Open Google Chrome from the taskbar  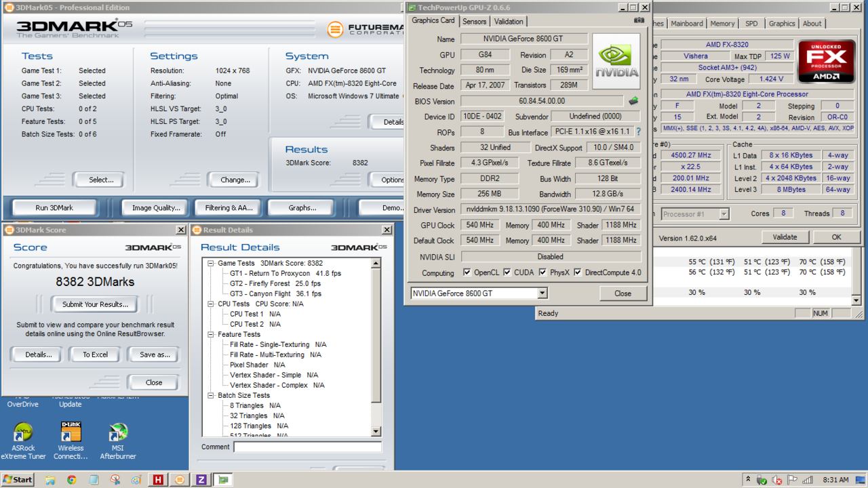(x=71, y=480)
